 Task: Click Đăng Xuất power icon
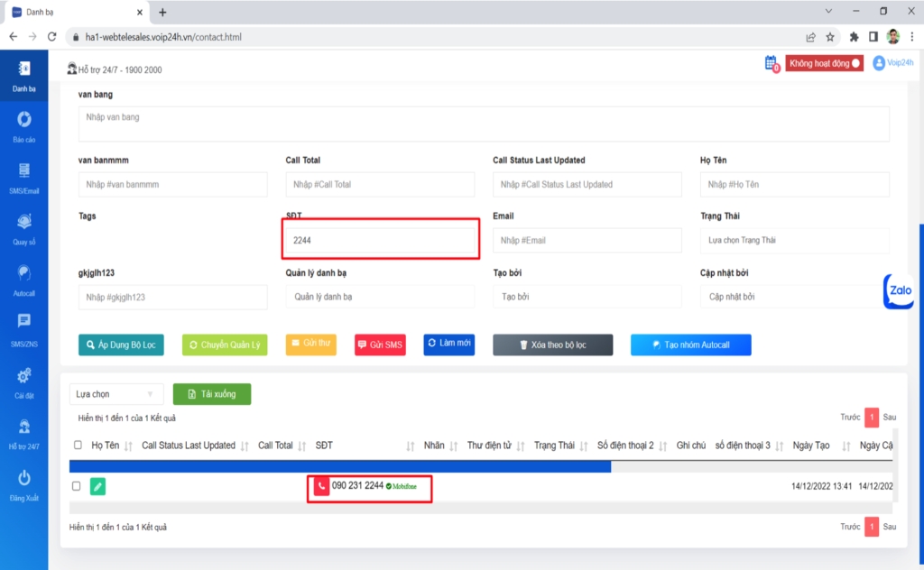[24, 483]
